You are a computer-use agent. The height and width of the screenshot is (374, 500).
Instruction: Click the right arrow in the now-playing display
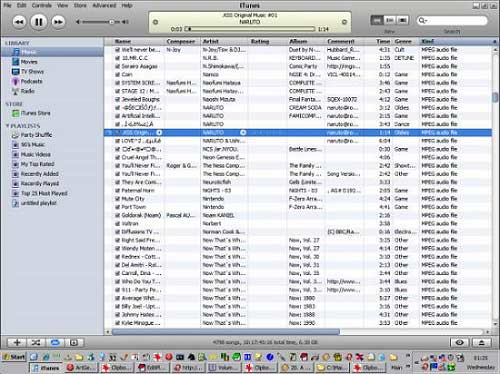click(x=344, y=22)
